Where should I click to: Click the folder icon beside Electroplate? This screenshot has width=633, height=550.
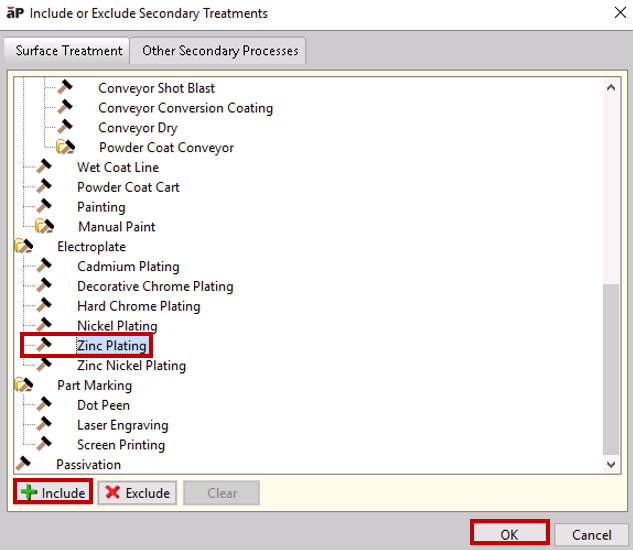click(x=23, y=246)
